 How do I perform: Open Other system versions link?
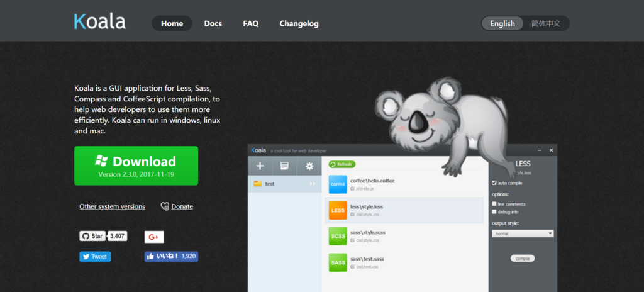112,206
